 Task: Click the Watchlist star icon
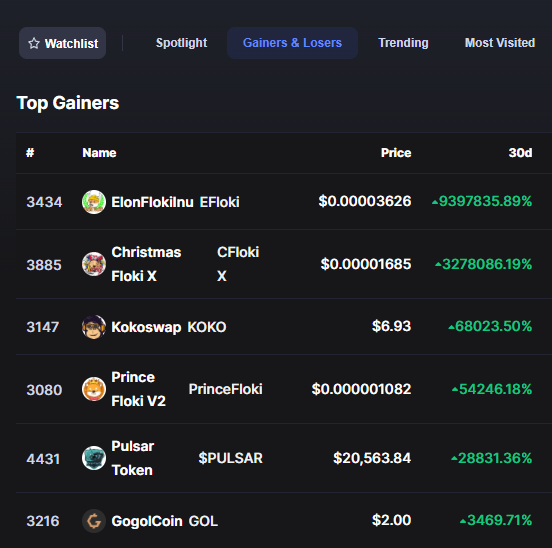(x=34, y=43)
